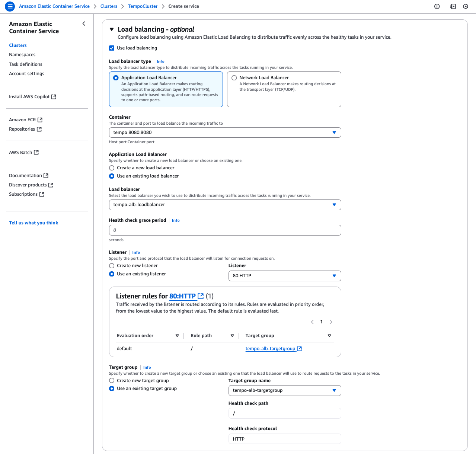The height and width of the screenshot is (454, 476).
Task: Select Create new target group option
Action: (112, 381)
